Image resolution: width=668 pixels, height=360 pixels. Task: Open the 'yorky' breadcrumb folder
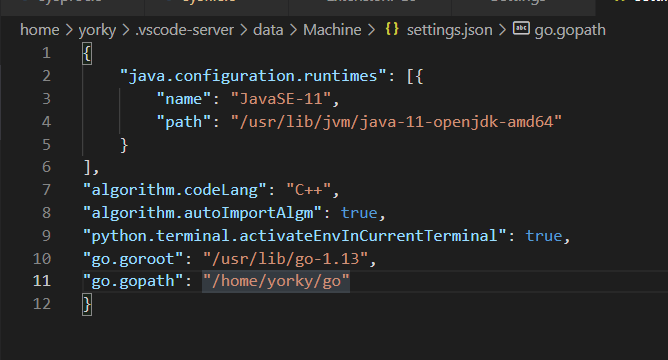97,30
